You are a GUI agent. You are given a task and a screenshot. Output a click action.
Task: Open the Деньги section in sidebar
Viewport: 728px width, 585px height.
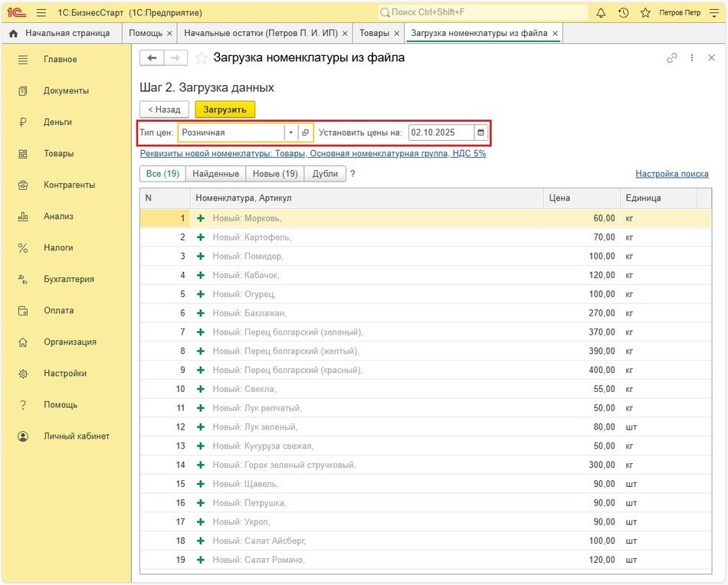point(57,122)
